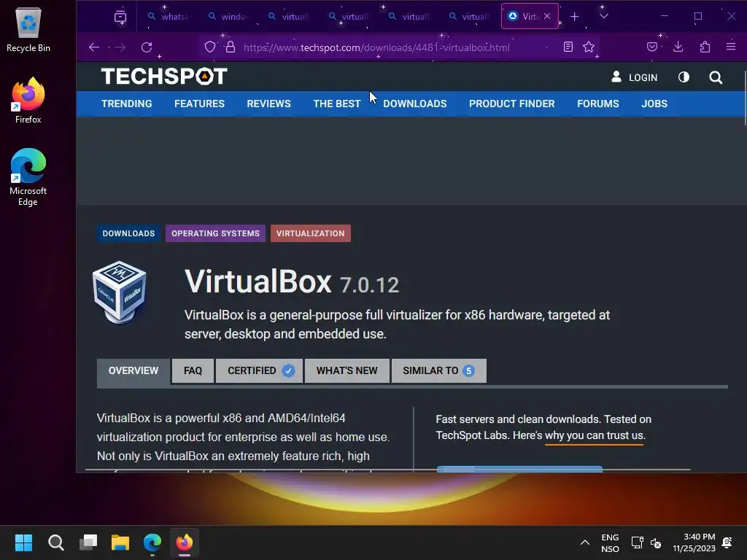The image size is (747, 560).
Task: Select the WHAT'S NEW tab
Action: tap(347, 371)
